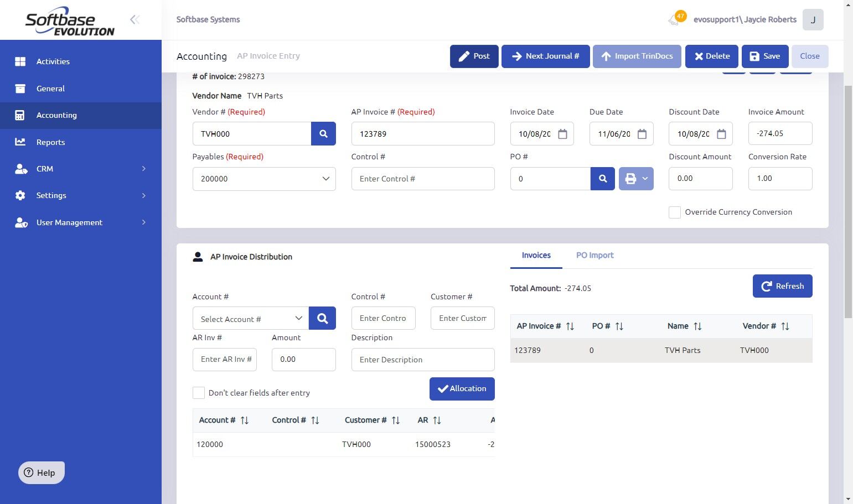The width and height of the screenshot is (853, 504).
Task: Open the Due Date calendar picker
Action: point(642,134)
